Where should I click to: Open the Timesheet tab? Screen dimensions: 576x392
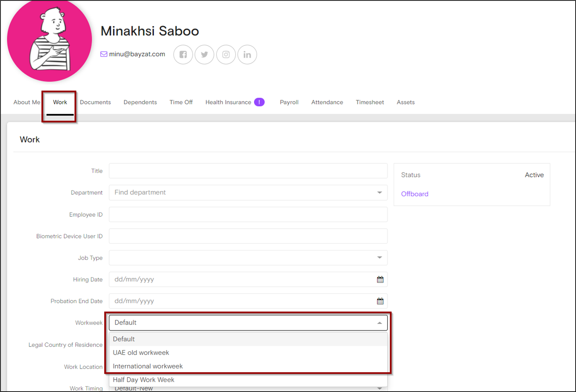tap(370, 102)
